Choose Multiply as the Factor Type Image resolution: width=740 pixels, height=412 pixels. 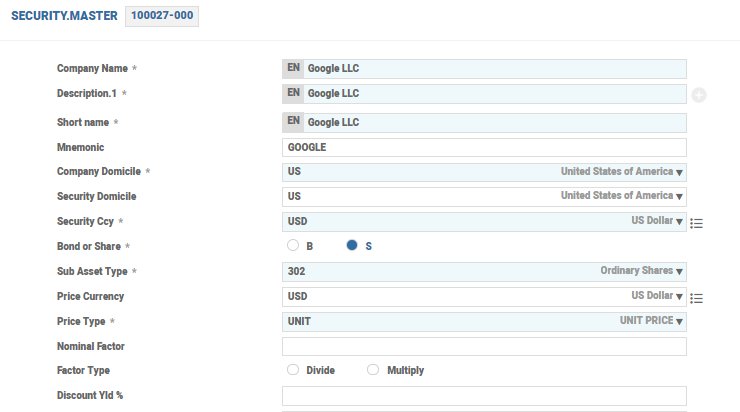pyautogui.click(x=374, y=370)
